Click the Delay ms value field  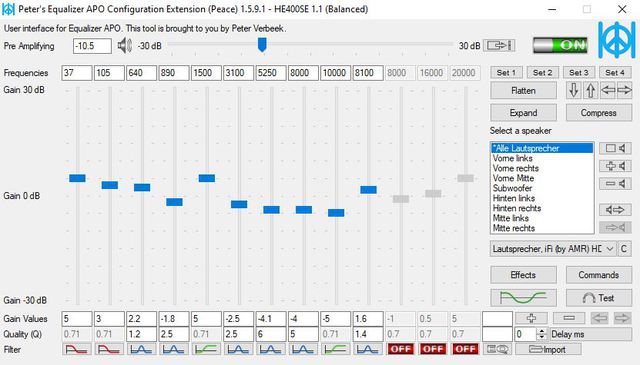[x=526, y=334]
